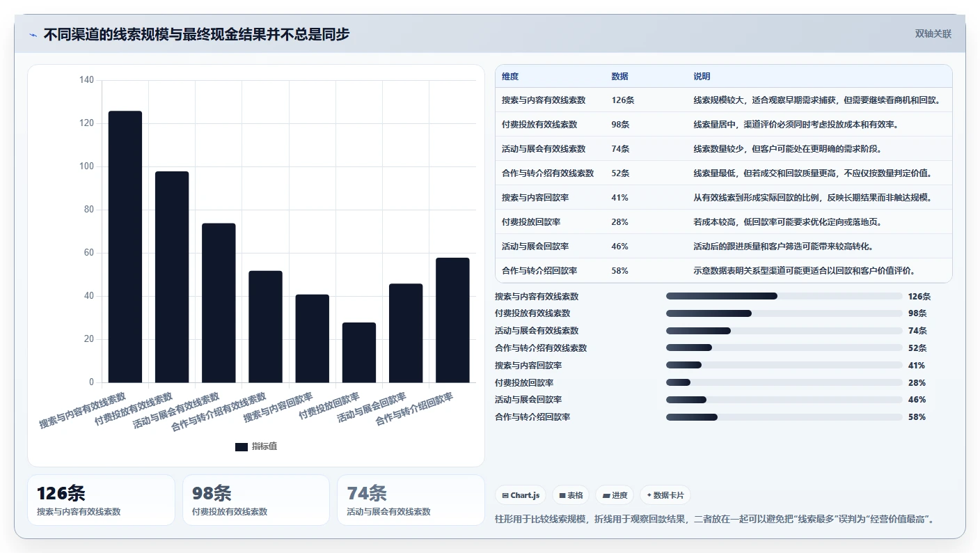The width and height of the screenshot is (980, 553).
Task: Click the 41% value in the table
Action: 619,198
